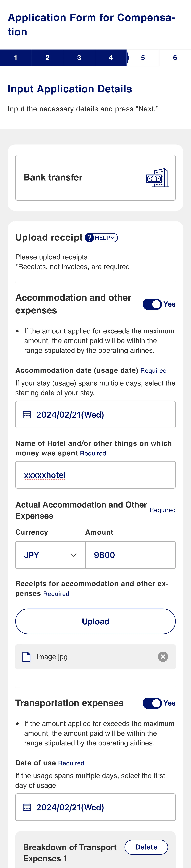
Task: Select the Bank transfer payment option
Action: click(96, 178)
